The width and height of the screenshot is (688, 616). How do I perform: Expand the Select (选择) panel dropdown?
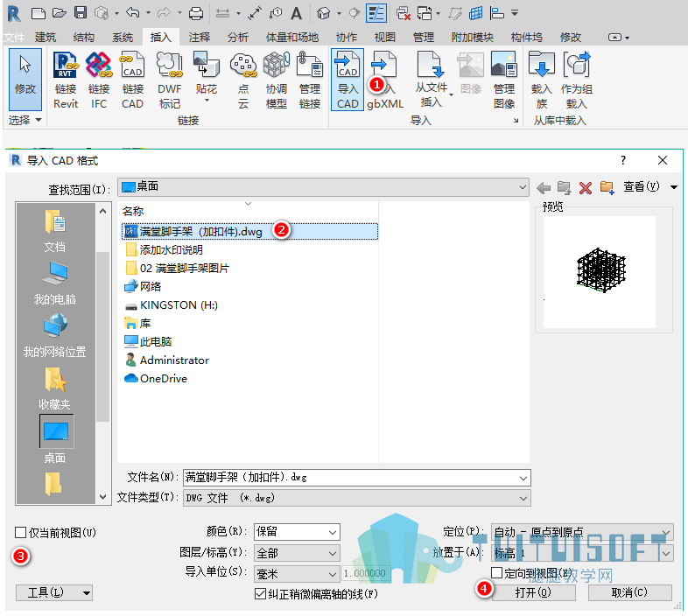click(25, 120)
